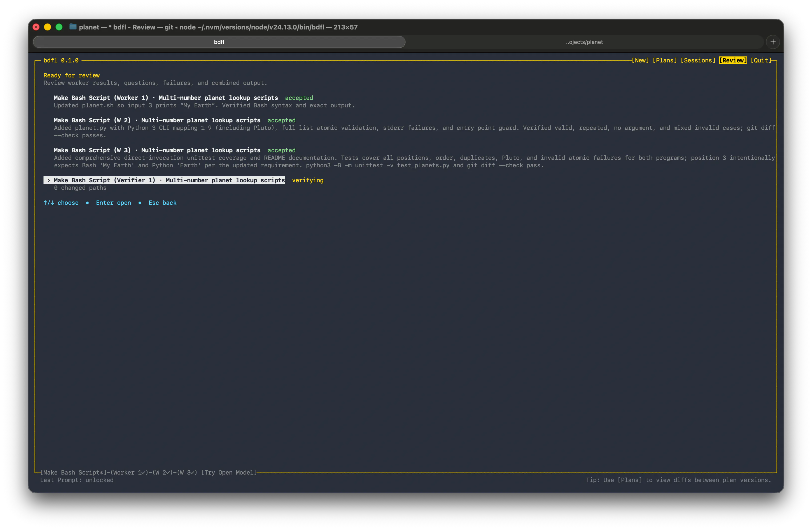Click accepted status of Worker 1

coord(299,98)
